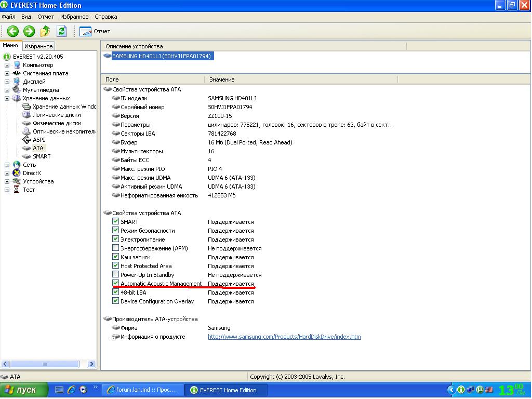The height and width of the screenshot is (399, 532).
Task: Select Оптические накопители tree entry
Action: click(x=64, y=131)
